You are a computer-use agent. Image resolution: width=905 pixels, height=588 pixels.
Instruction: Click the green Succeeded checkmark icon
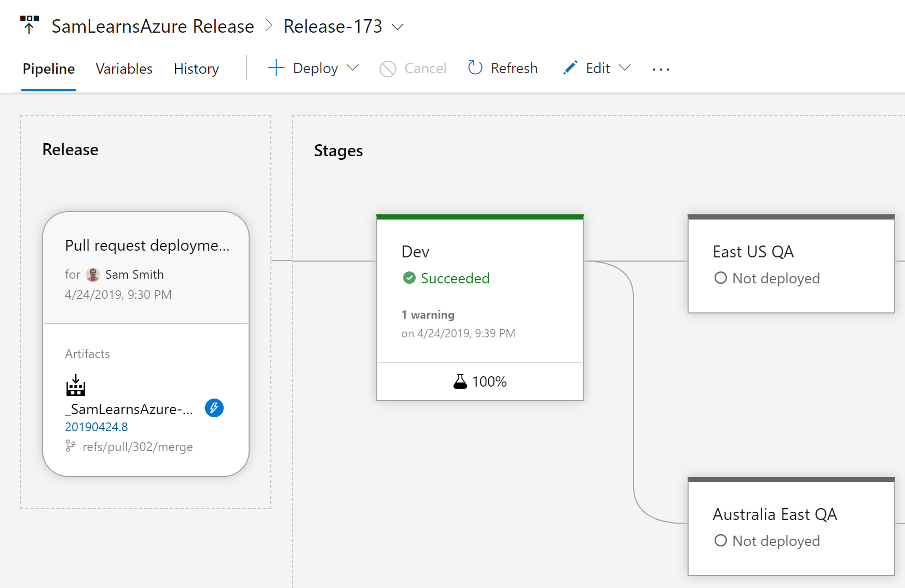(x=409, y=278)
